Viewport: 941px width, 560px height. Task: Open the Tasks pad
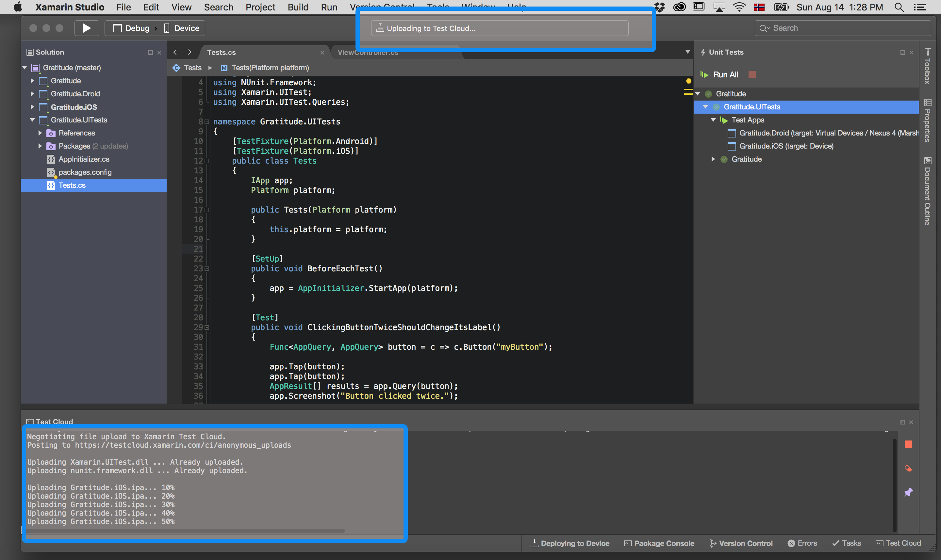(x=846, y=543)
